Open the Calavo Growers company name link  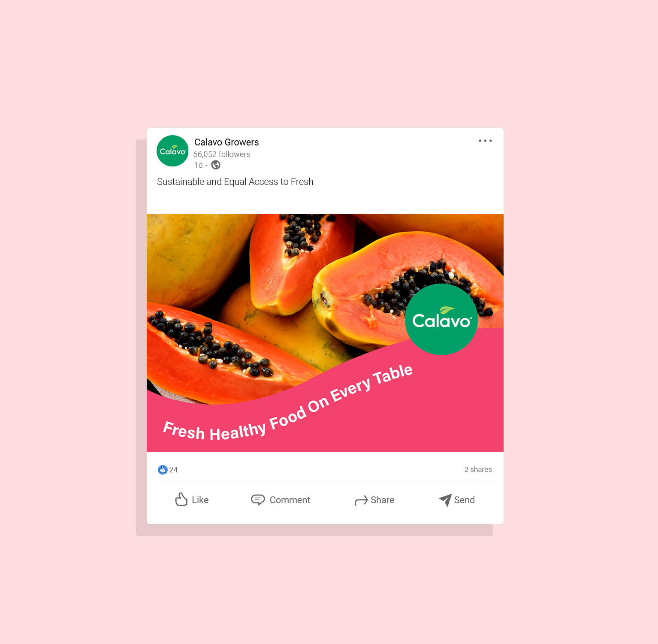tap(226, 142)
